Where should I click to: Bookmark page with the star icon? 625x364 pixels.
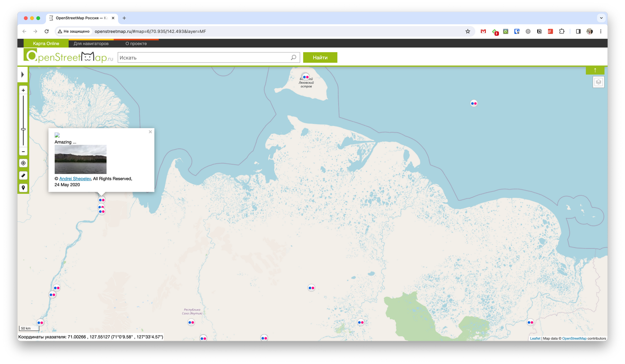click(x=467, y=31)
